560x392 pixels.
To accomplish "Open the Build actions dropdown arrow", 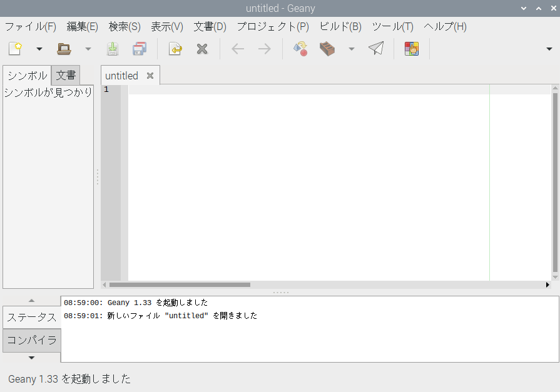I will pyautogui.click(x=351, y=49).
